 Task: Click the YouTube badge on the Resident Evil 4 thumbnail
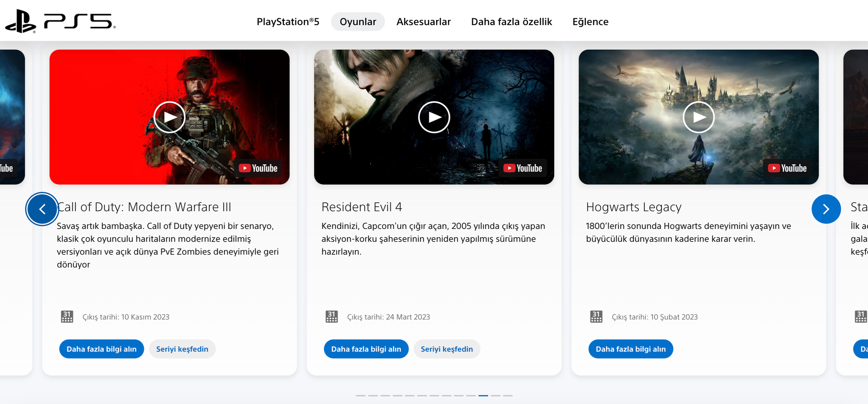(523, 168)
